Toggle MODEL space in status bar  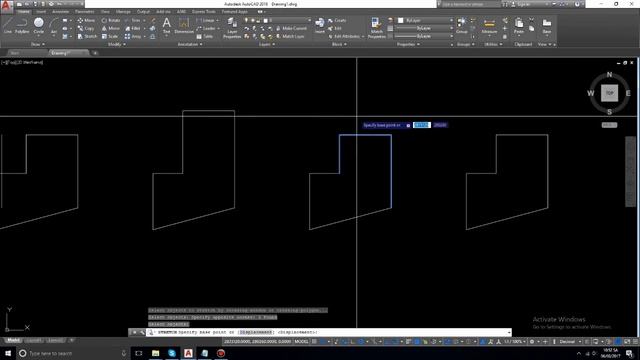[x=301, y=342]
